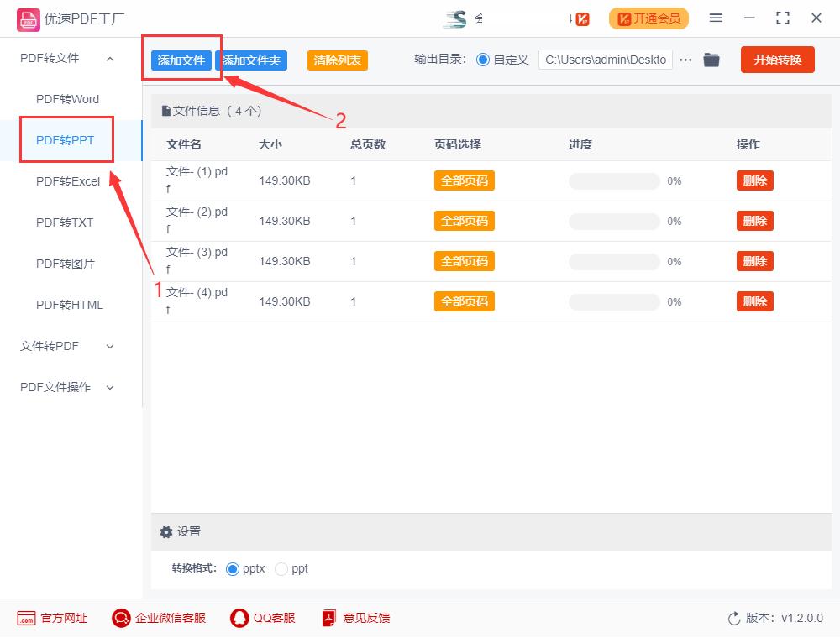Click the QQ客服 icon in footer
Image resolution: width=840 pixels, height=638 pixels.
(239, 618)
